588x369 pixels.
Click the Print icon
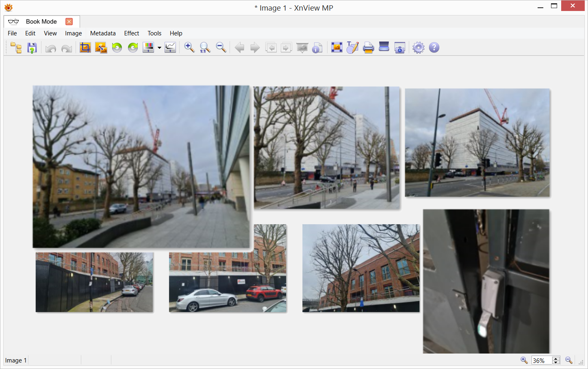coord(368,48)
